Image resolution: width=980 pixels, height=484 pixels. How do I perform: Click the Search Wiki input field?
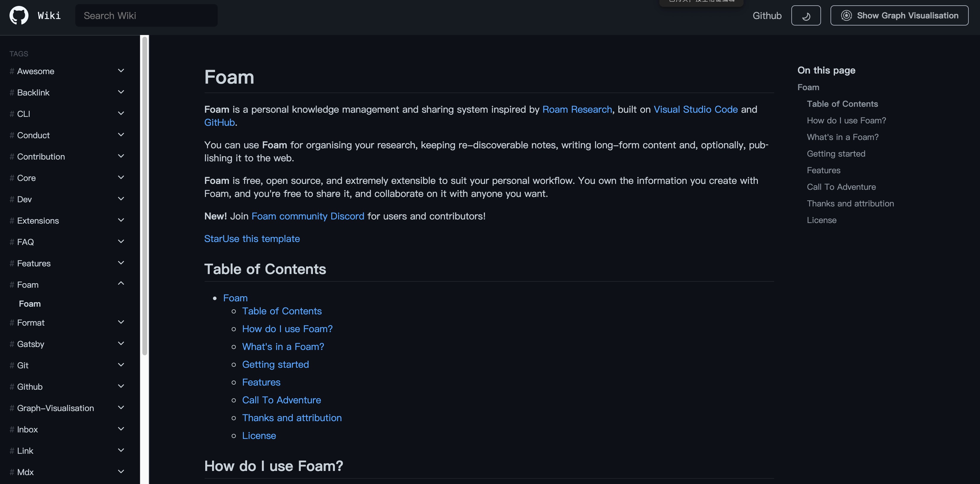click(146, 16)
